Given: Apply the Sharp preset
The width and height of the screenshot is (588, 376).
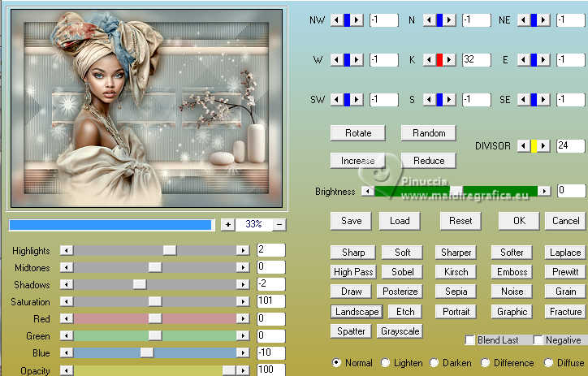Looking at the screenshot, I should point(352,253).
